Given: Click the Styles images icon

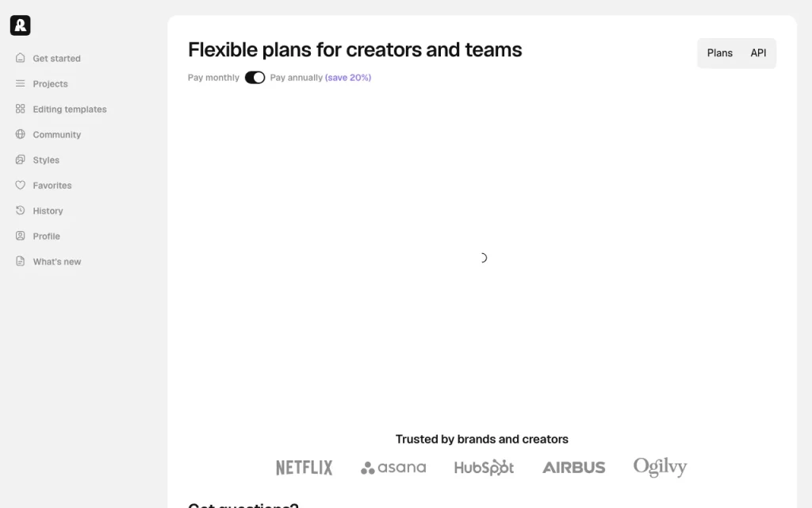Looking at the screenshot, I should click(20, 160).
